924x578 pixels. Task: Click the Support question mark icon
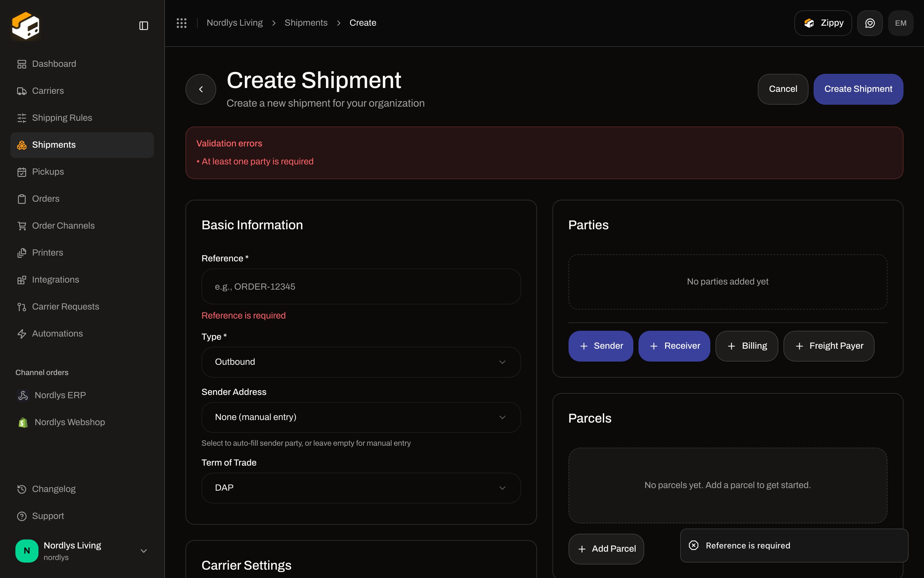click(22, 516)
